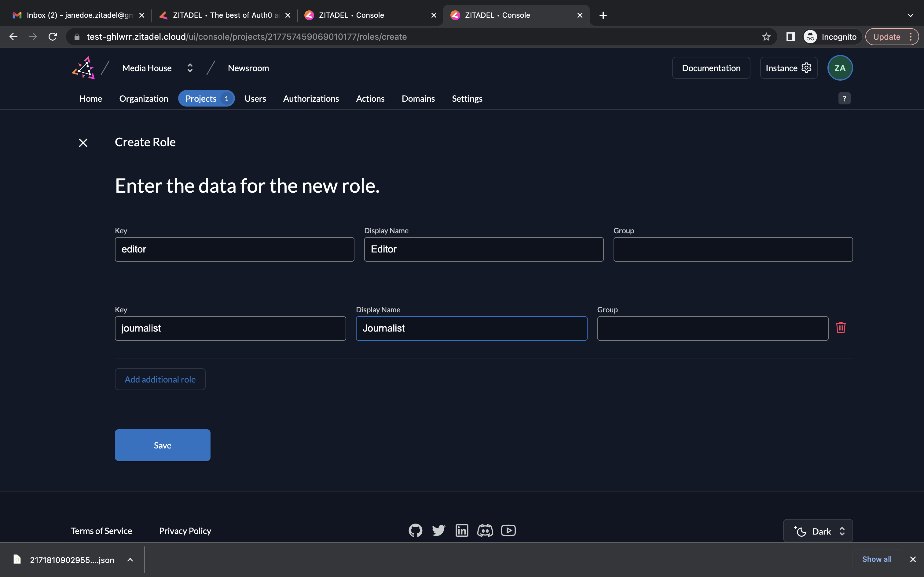Image resolution: width=924 pixels, height=577 pixels.
Task: Open the ZITADEL Discord link
Action: click(x=485, y=531)
